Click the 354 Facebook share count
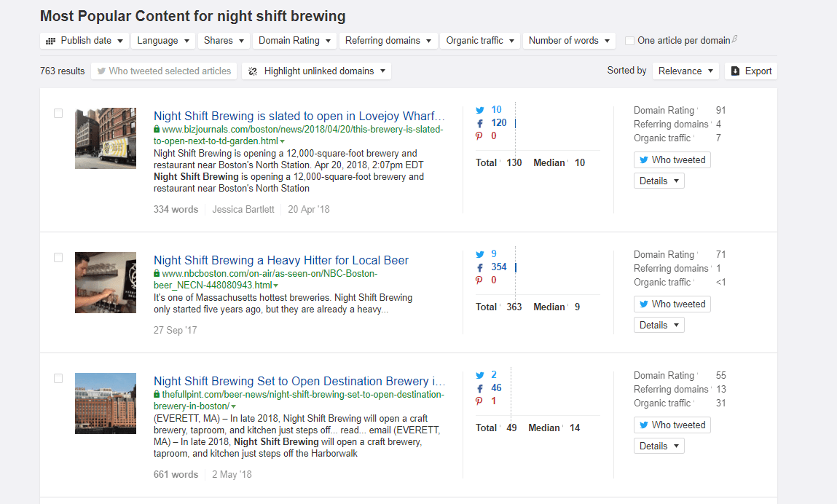Screen dimensions: 837x504 pyautogui.click(x=499, y=267)
